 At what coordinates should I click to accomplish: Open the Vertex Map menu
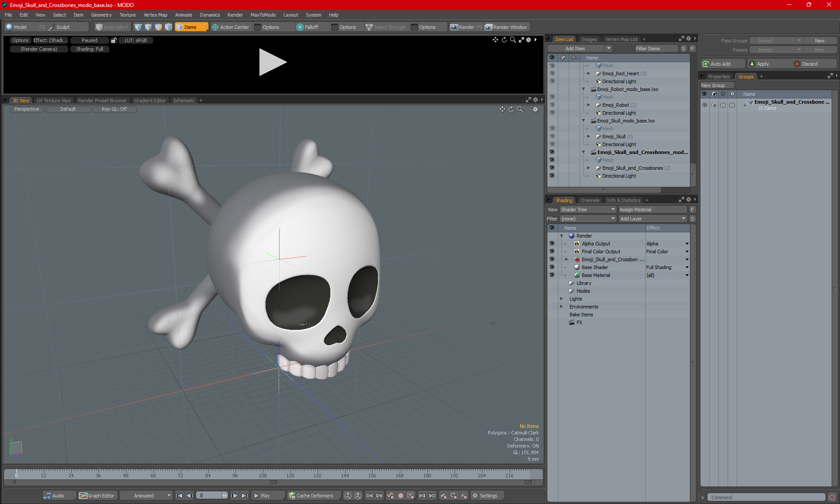pyautogui.click(x=155, y=15)
